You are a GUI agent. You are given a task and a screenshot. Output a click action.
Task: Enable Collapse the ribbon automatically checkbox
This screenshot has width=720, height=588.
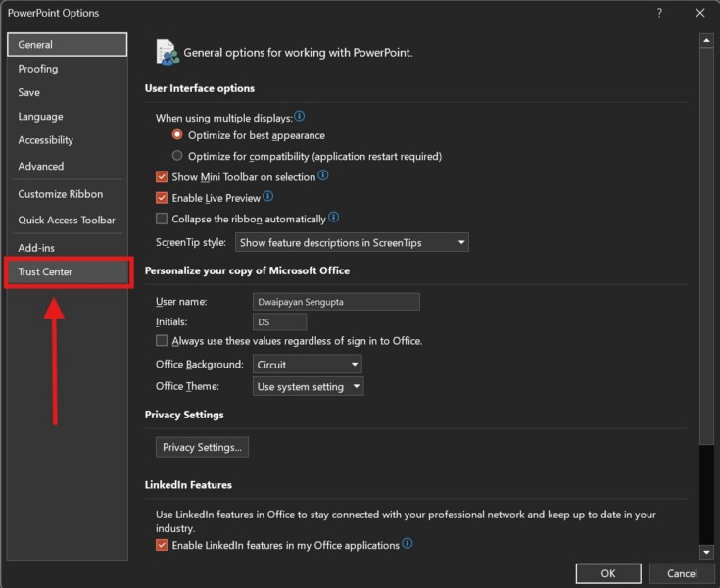[163, 219]
